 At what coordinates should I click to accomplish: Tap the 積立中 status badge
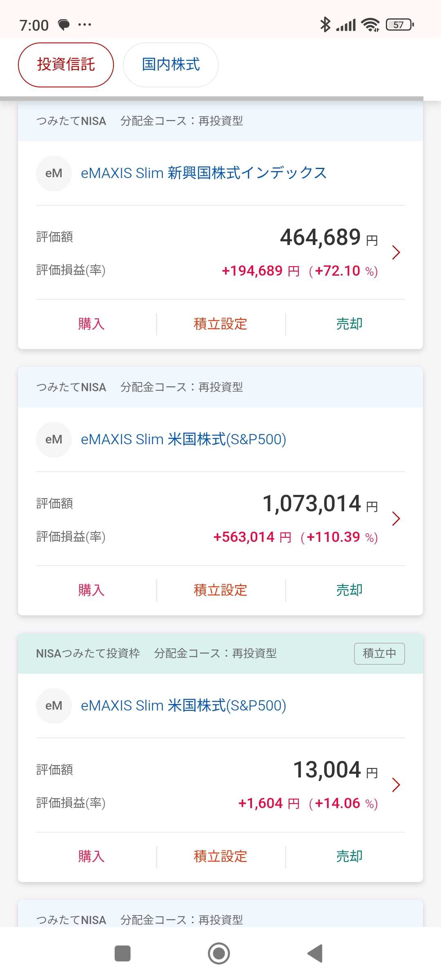[x=379, y=654]
